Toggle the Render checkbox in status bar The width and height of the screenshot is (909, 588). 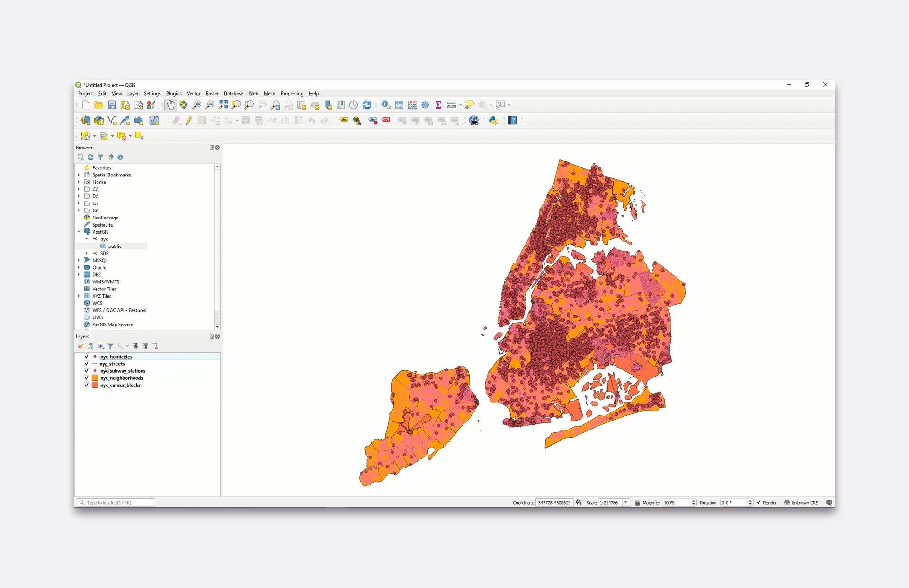tap(758, 503)
